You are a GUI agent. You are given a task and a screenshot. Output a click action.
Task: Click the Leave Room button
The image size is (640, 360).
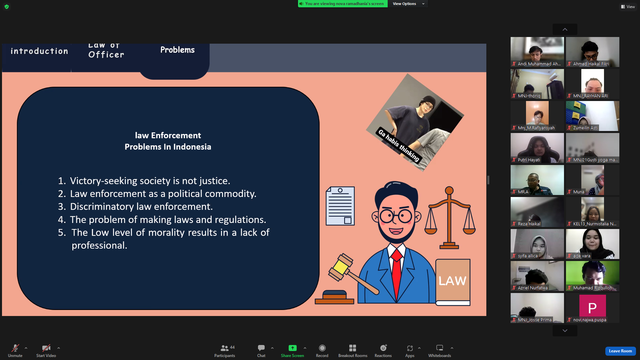point(620,351)
